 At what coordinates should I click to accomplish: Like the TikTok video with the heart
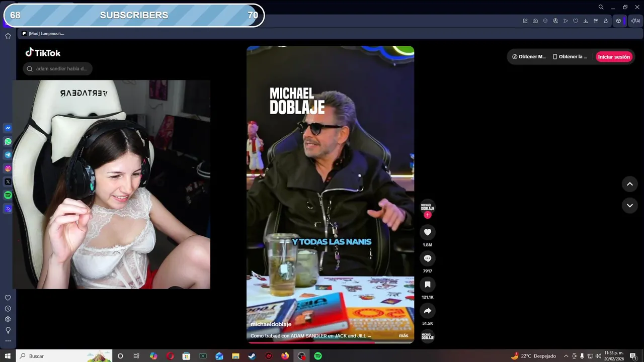pos(428,232)
